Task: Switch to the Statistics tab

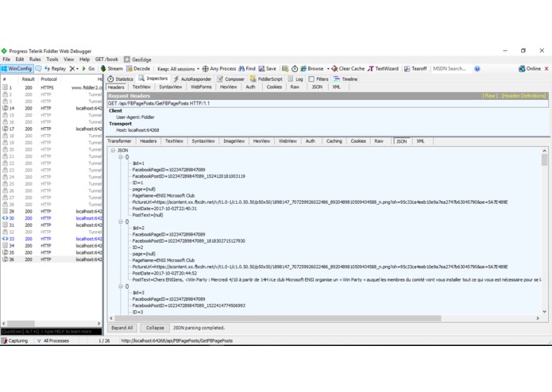Action: coord(121,79)
